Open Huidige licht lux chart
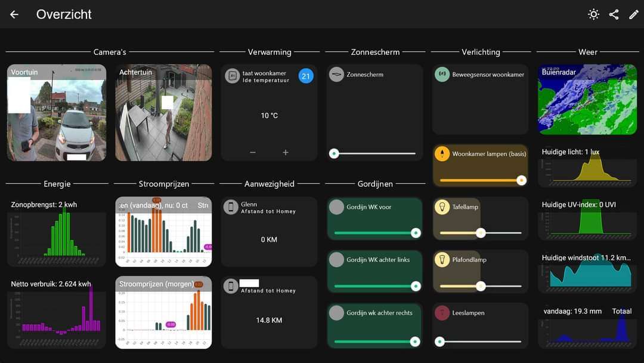The height and width of the screenshot is (363, 644). point(587,167)
